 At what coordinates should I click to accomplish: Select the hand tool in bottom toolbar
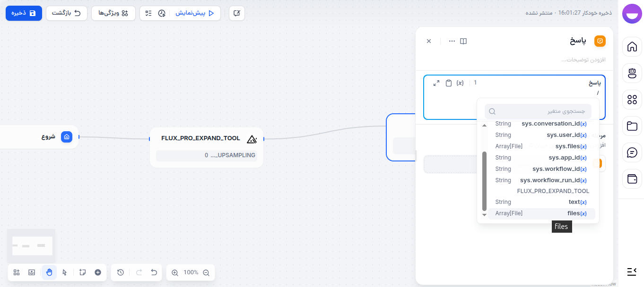click(49, 272)
